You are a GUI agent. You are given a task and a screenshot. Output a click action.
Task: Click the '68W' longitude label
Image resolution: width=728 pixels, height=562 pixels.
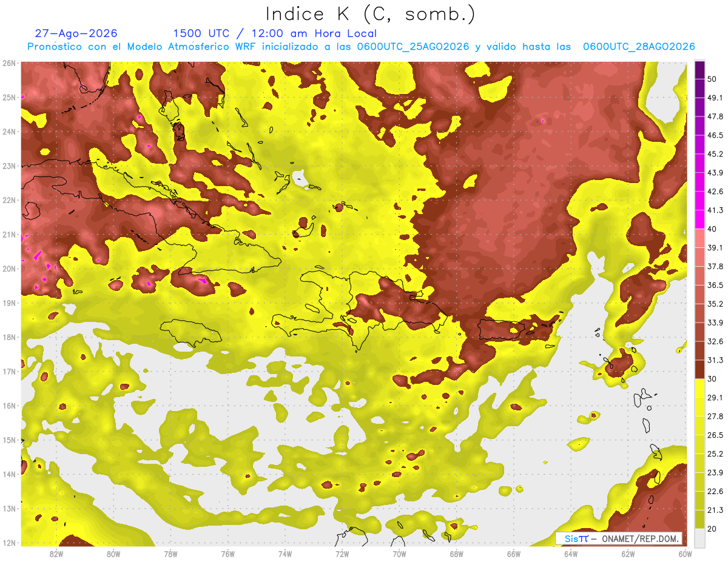(x=457, y=554)
